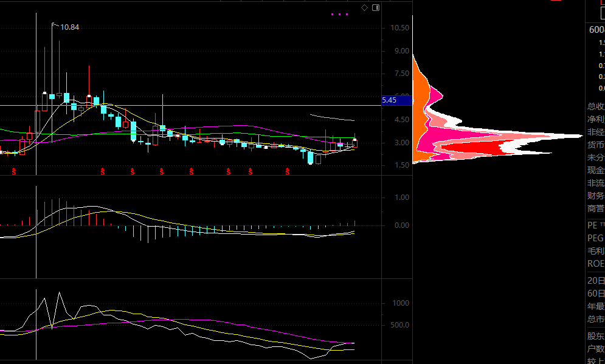Screen dimensions: 605x364
Task: Select the 5.45 crosshair price tag
Action: point(396,100)
